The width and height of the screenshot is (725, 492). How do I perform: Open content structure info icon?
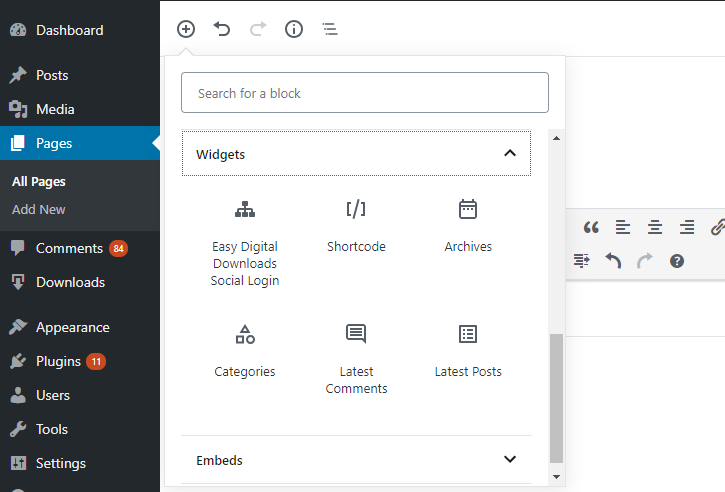coord(294,29)
